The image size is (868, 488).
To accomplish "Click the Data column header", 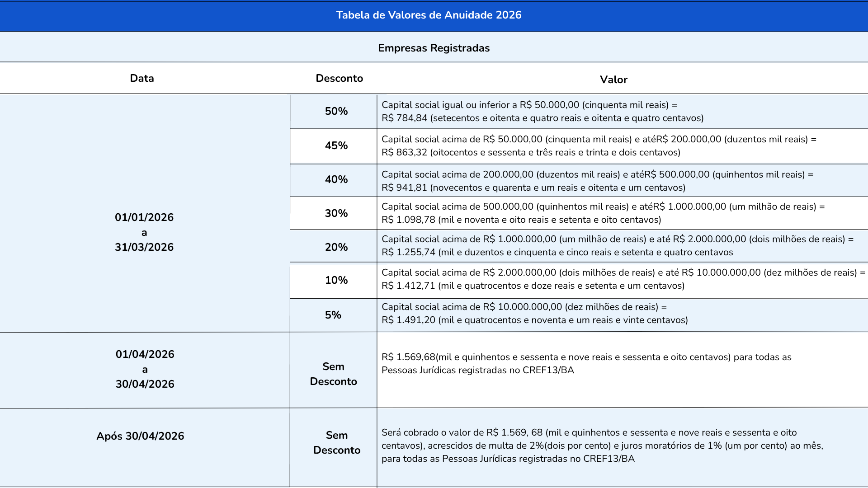I will point(142,78).
